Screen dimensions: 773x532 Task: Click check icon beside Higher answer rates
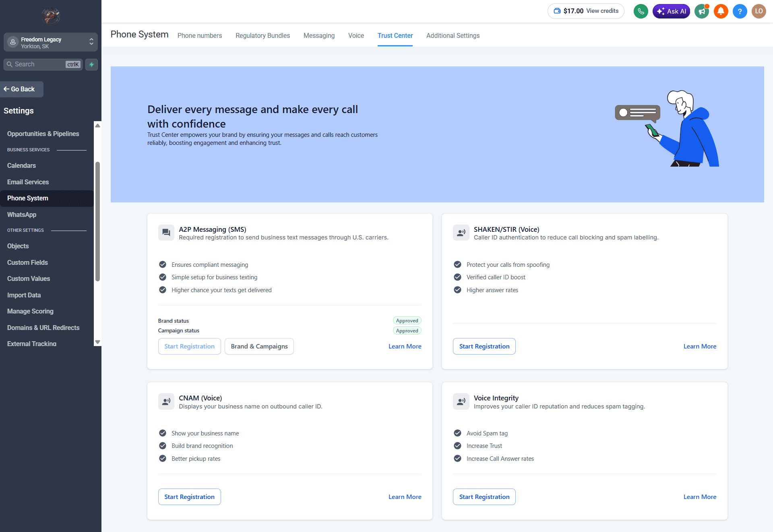point(457,290)
